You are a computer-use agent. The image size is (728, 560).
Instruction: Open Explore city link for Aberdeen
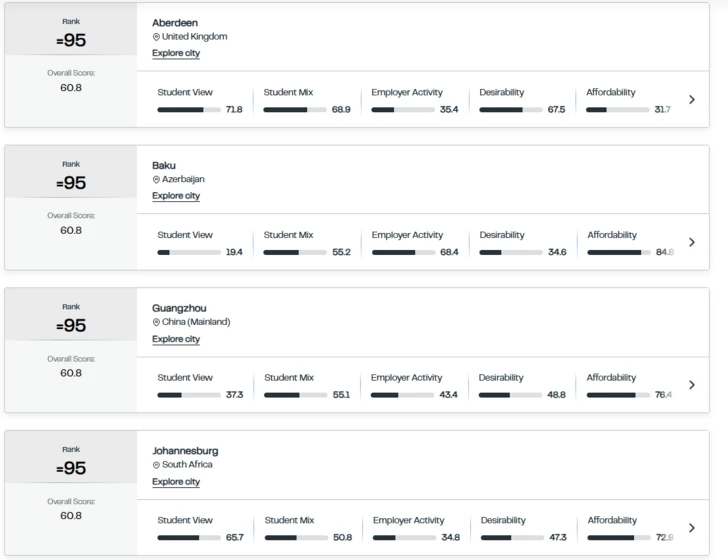(176, 53)
